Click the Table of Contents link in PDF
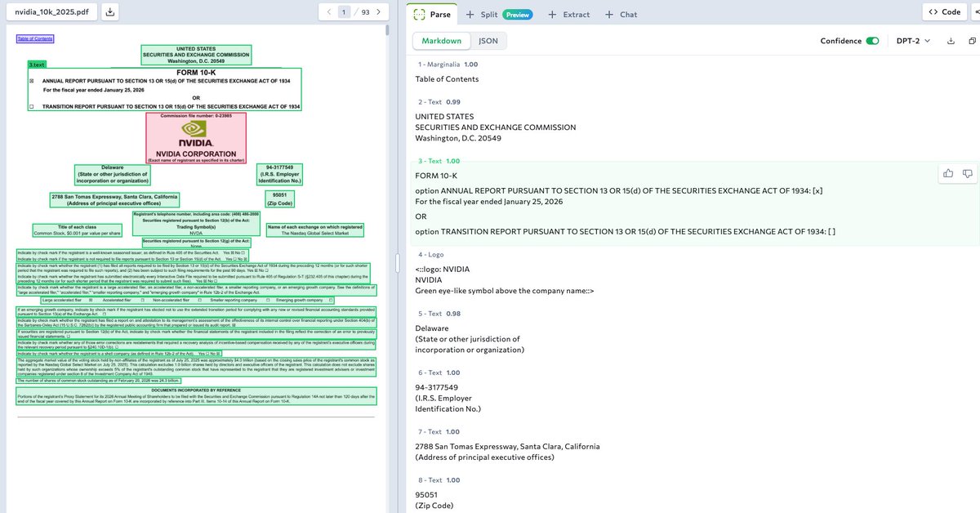 [35, 38]
